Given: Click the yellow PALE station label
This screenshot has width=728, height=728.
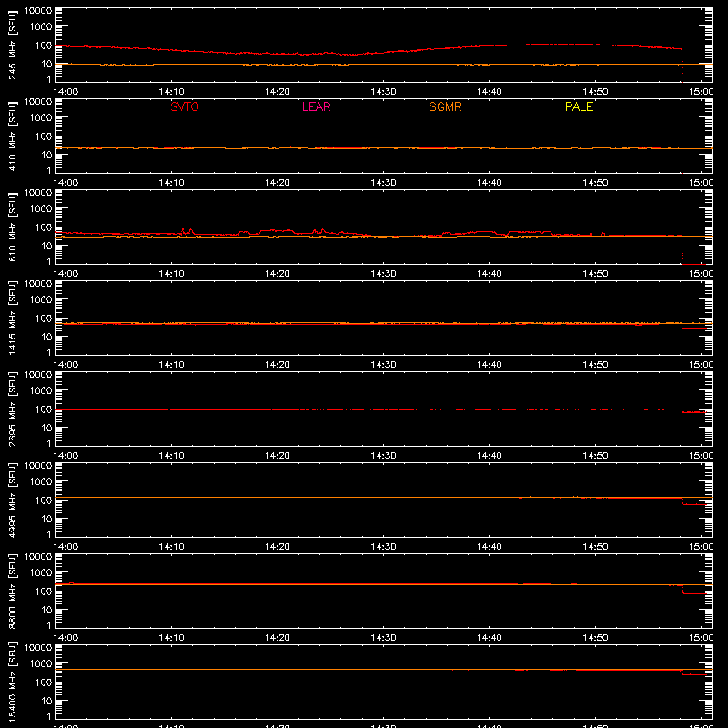Looking at the screenshot, I should 579,106.
